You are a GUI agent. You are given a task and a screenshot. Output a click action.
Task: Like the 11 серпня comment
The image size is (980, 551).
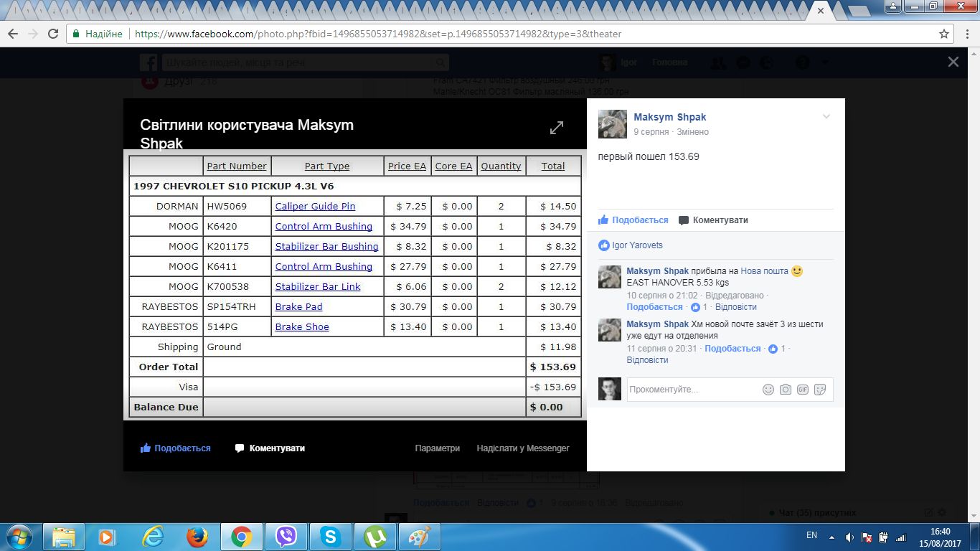[732, 349]
